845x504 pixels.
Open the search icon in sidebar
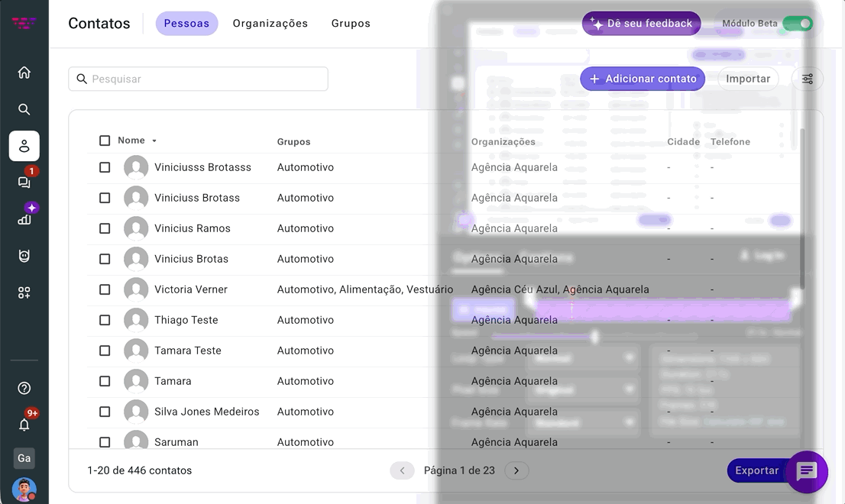coord(24,109)
